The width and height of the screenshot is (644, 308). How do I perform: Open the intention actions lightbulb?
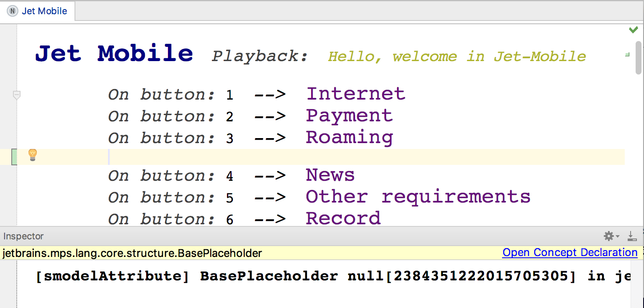(x=32, y=155)
